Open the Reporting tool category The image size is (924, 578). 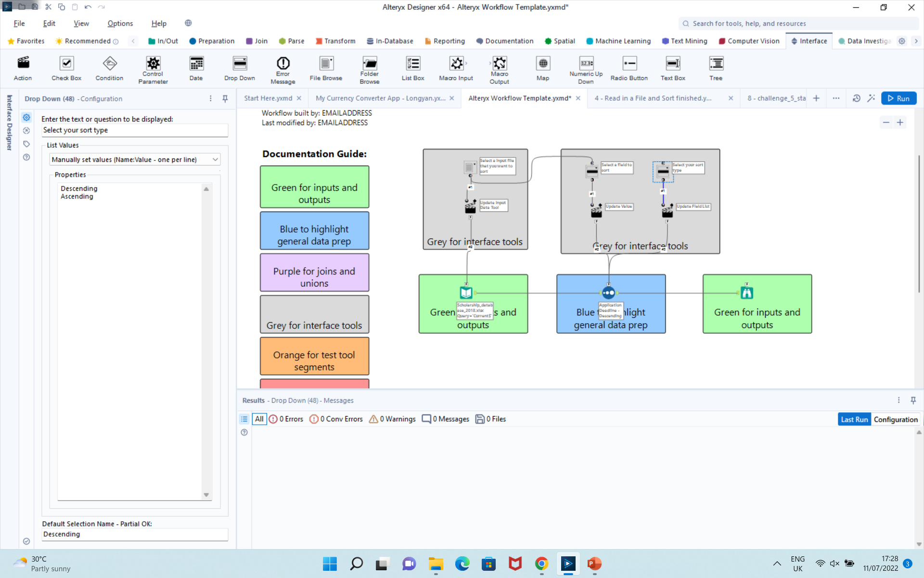[x=445, y=41]
